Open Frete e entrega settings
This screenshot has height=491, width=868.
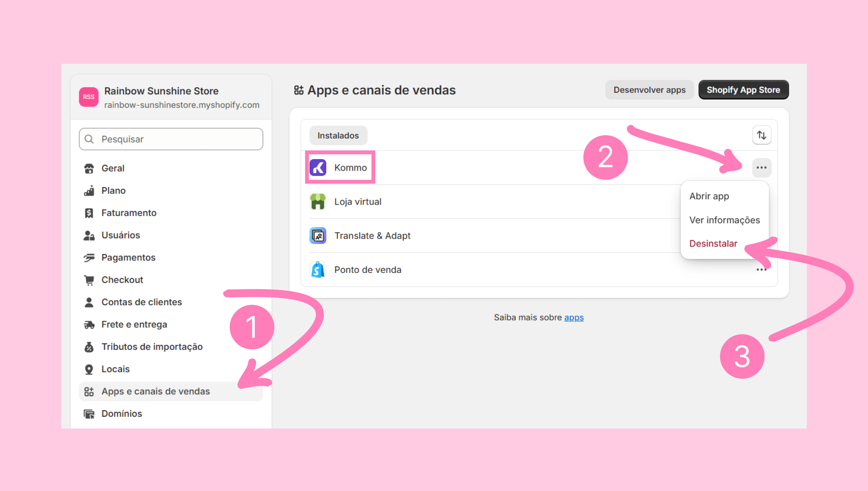[171, 325]
